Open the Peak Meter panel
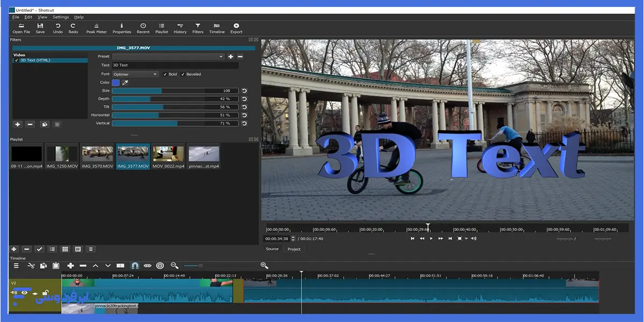This screenshot has height=322, width=644. 97,28
